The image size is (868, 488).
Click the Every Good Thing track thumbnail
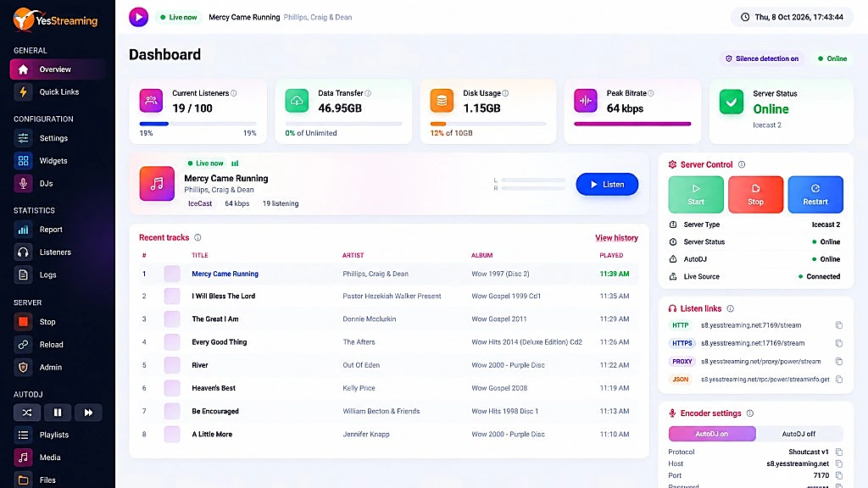tap(172, 342)
